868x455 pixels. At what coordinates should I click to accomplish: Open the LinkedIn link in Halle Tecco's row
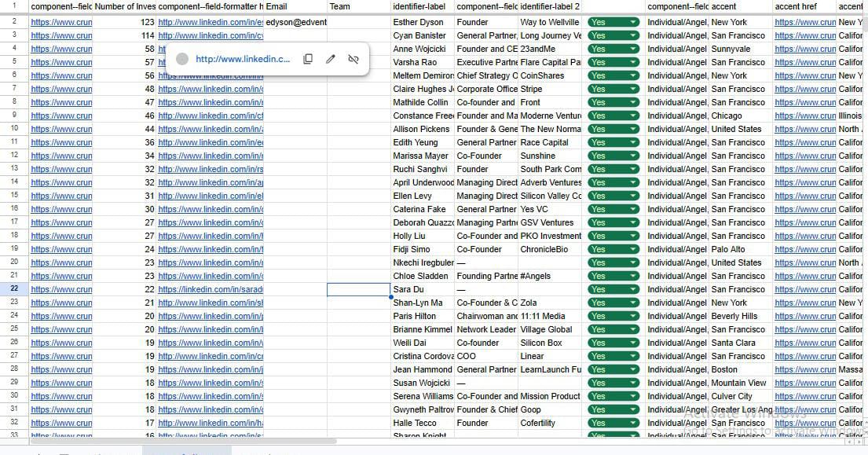click(211, 423)
